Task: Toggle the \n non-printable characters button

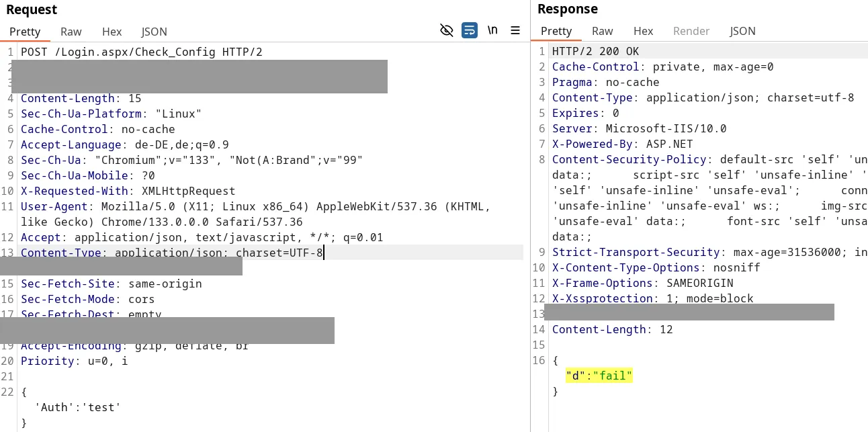Action: pos(492,30)
